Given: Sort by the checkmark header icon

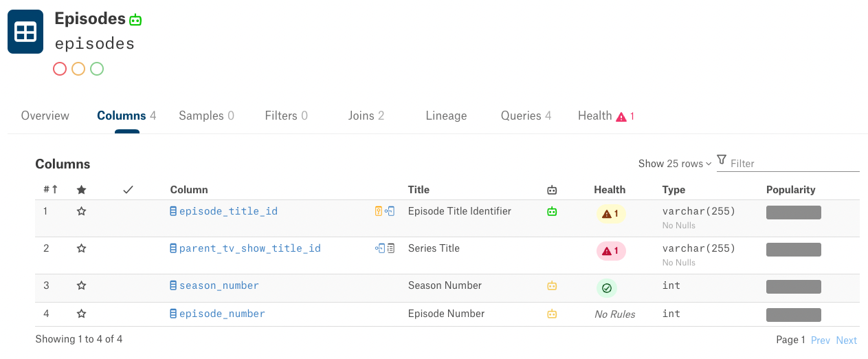Looking at the screenshot, I should pyautogui.click(x=128, y=190).
